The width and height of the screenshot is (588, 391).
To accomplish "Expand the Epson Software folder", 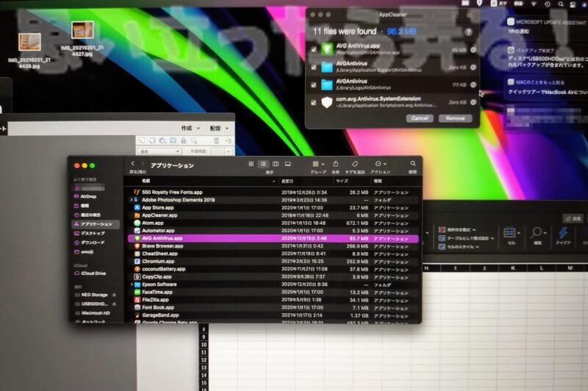I will 132,284.
